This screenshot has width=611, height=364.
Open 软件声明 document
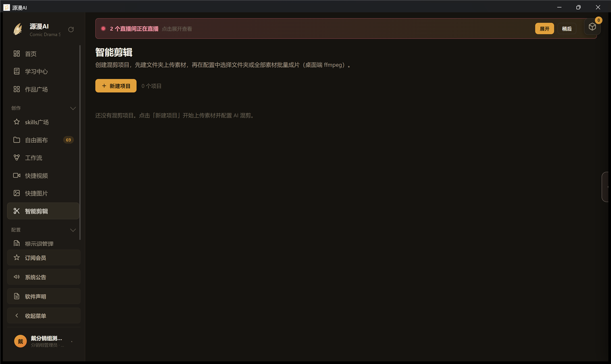[44, 296]
